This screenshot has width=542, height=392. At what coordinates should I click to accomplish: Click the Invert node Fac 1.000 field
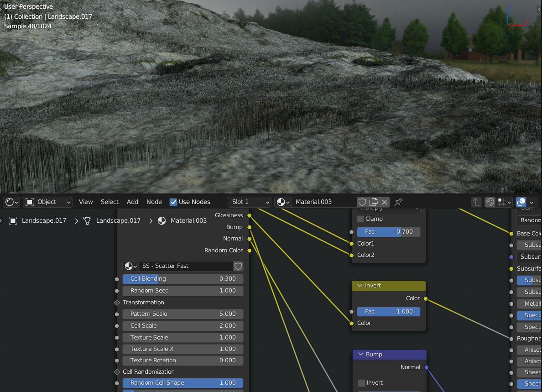[x=389, y=312]
